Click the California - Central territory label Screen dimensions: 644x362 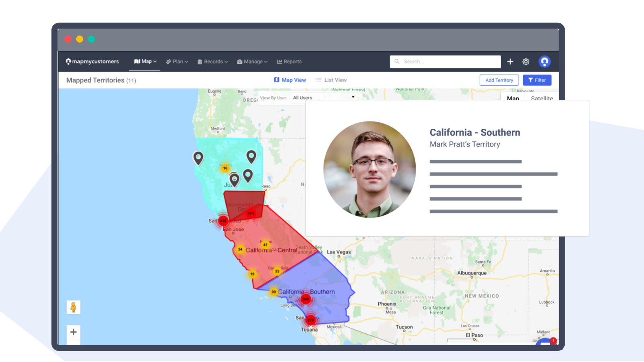[x=272, y=250]
